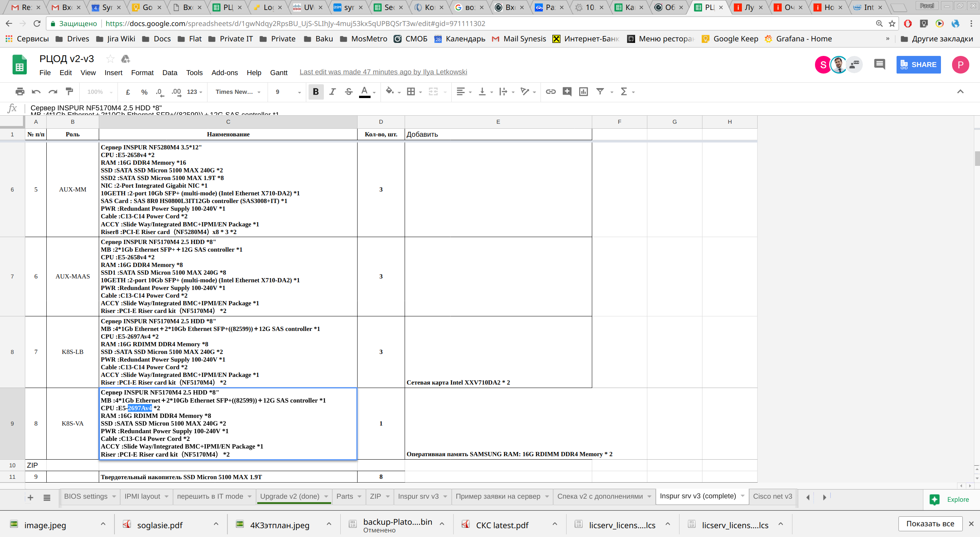
Task: Go to the Sheets home icon
Action: point(19,65)
